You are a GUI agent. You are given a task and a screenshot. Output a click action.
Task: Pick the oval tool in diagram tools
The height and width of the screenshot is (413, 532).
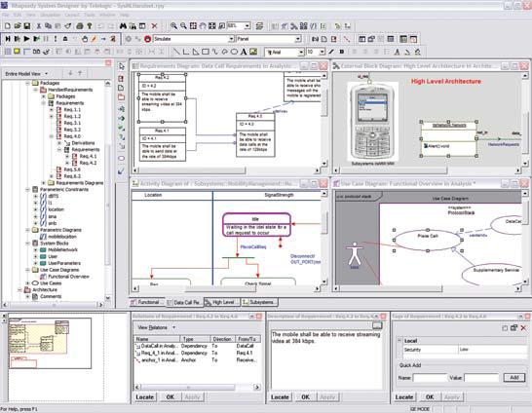pyautogui.click(x=121, y=159)
